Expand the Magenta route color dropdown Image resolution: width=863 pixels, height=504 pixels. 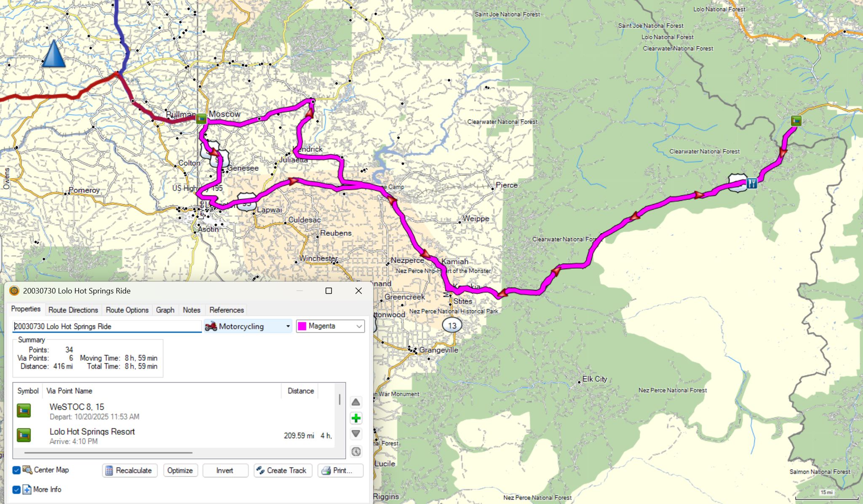click(359, 326)
